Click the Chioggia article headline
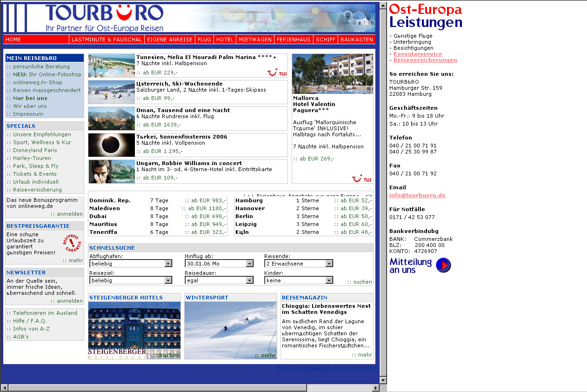This screenshot has width=587, height=392. pyautogui.click(x=327, y=309)
